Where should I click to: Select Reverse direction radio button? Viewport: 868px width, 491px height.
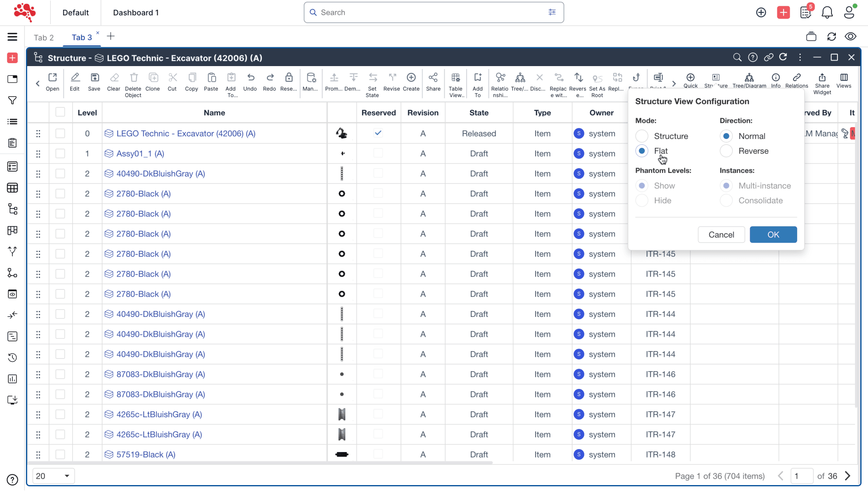(726, 151)
